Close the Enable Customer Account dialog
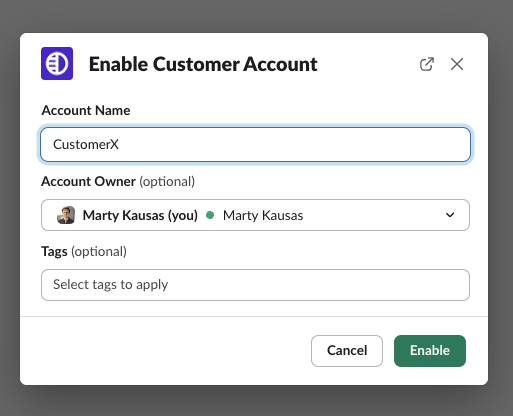The height and width of the screenshot is (416, 513). (x=457, y=64)
